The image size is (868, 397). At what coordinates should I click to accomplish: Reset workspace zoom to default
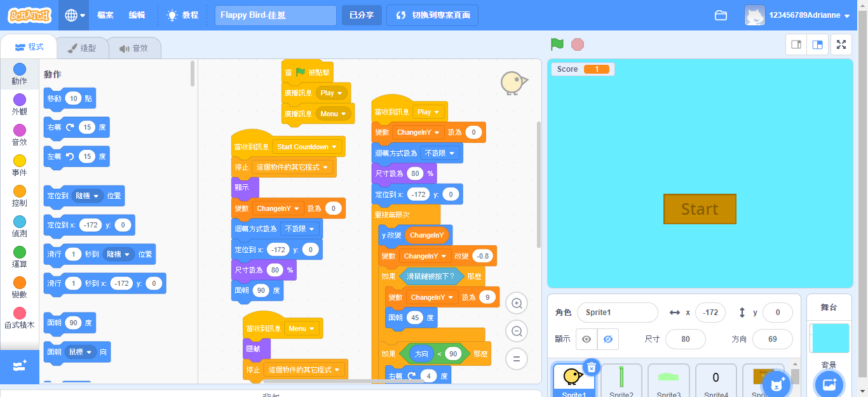(517, 359)
